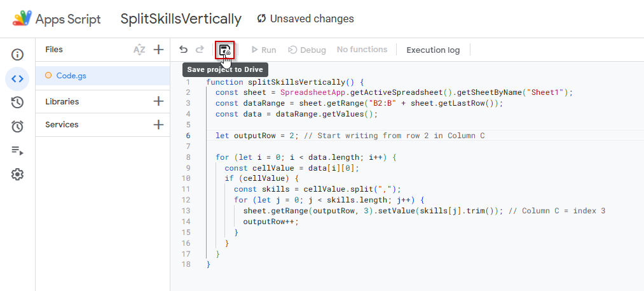
Task: Open the No functions dropdown
Action: [362, 50]
